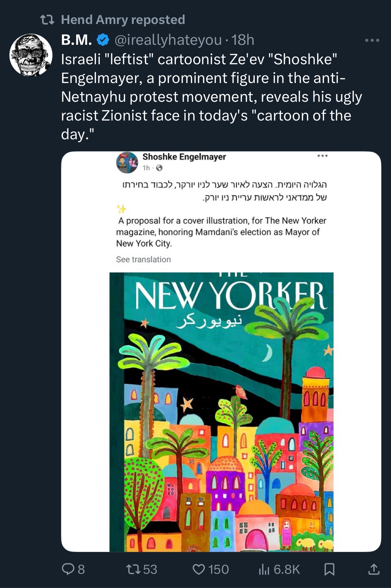
Task: Open the New Yorker cartoon image
Action: tap(221, 412)
